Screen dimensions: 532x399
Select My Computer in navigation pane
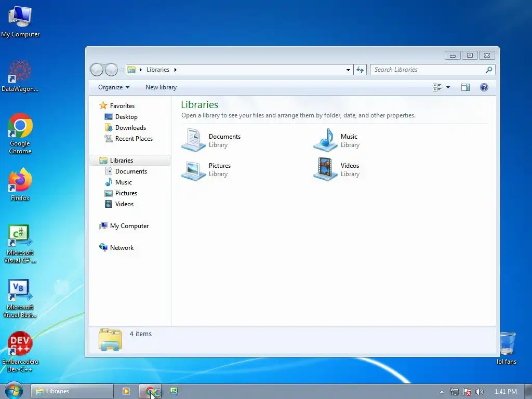124,226
